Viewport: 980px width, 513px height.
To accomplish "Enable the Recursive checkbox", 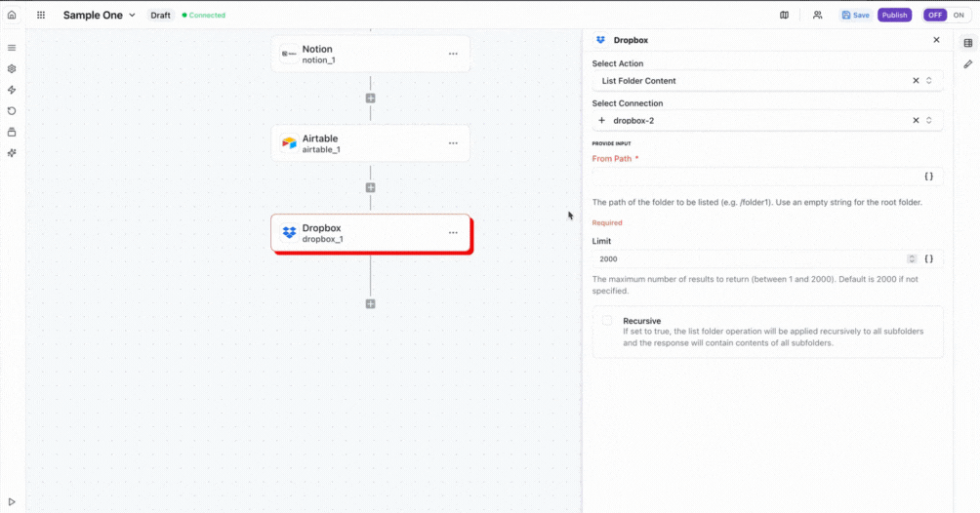I will pos(607,321).
